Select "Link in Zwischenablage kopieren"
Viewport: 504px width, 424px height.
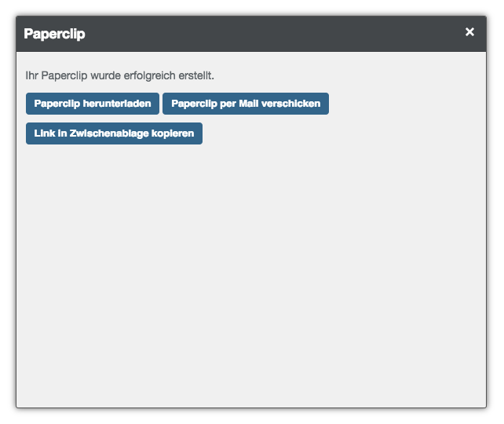(114, 133)
